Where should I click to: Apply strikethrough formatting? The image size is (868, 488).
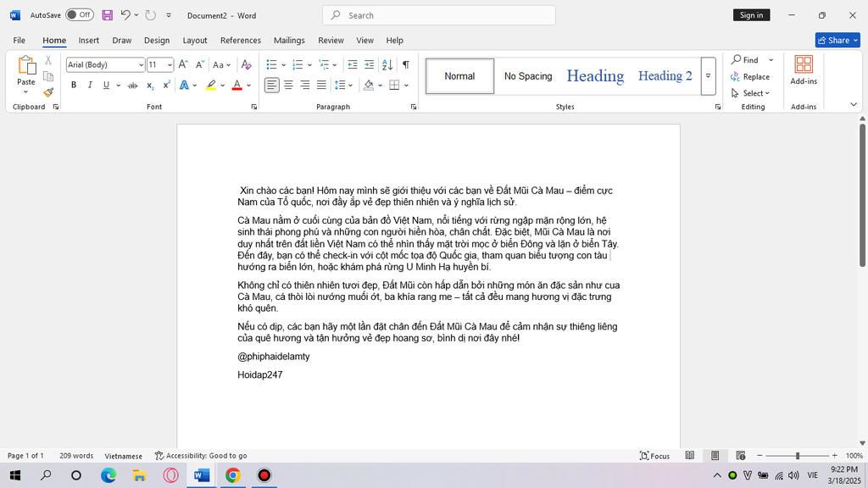click(x=132, y=86)
